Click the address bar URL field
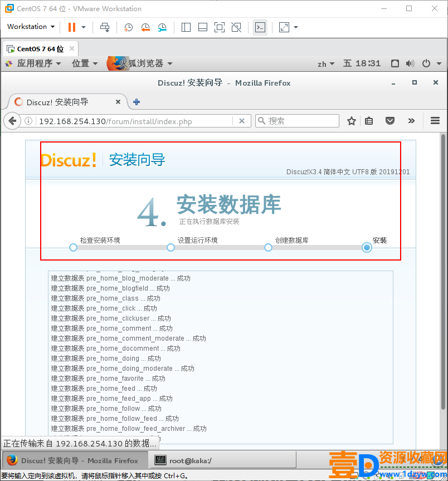Image resolution: width=448 pixels, height=481 pixels. [x=135, y=121]
